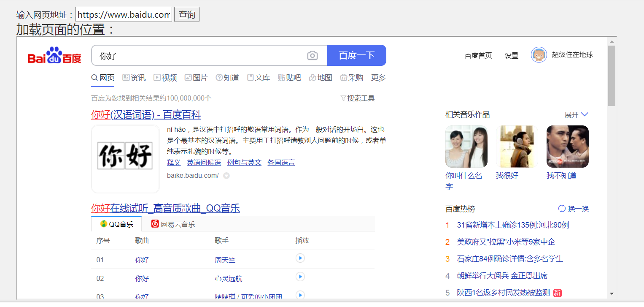Switch to 视频 search tab
644x307 pixels.
165,78
